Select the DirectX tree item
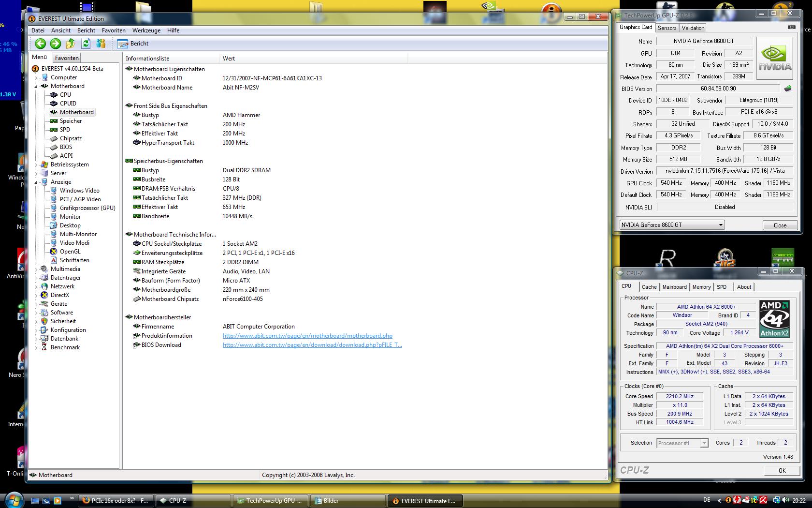The image size is (812, 508). pos(60,295)
